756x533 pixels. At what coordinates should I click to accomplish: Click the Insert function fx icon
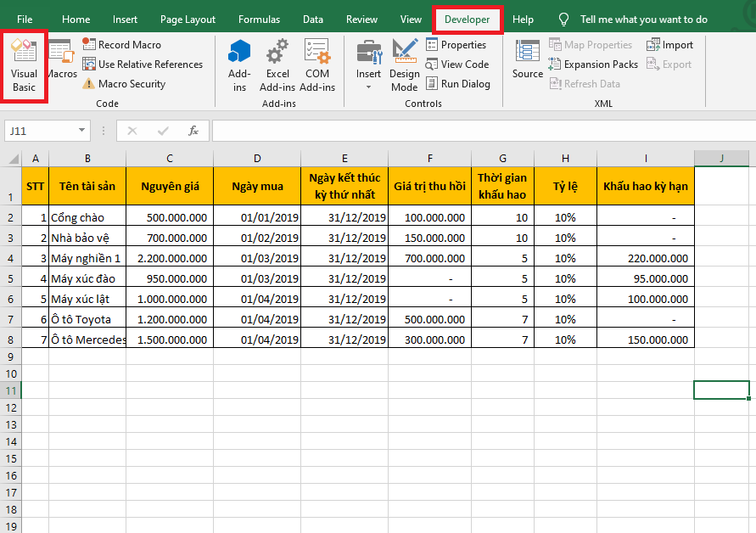[193, 131]
